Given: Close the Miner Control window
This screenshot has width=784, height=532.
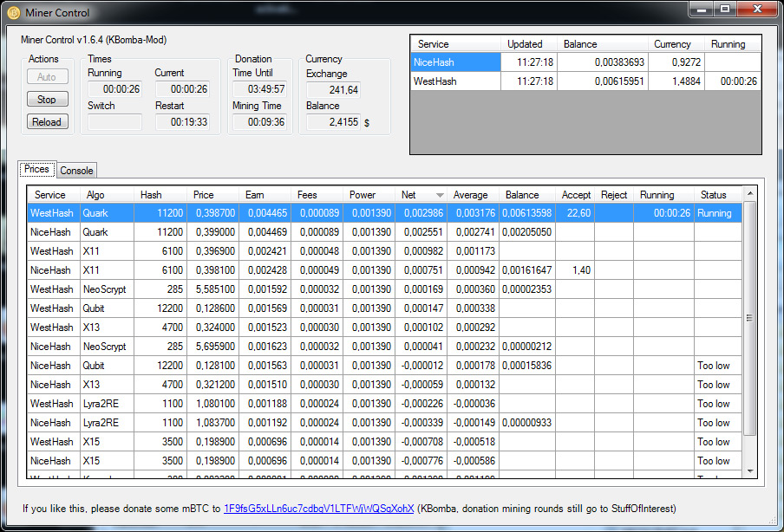Looking at the screenshot, I should [757, 10].
